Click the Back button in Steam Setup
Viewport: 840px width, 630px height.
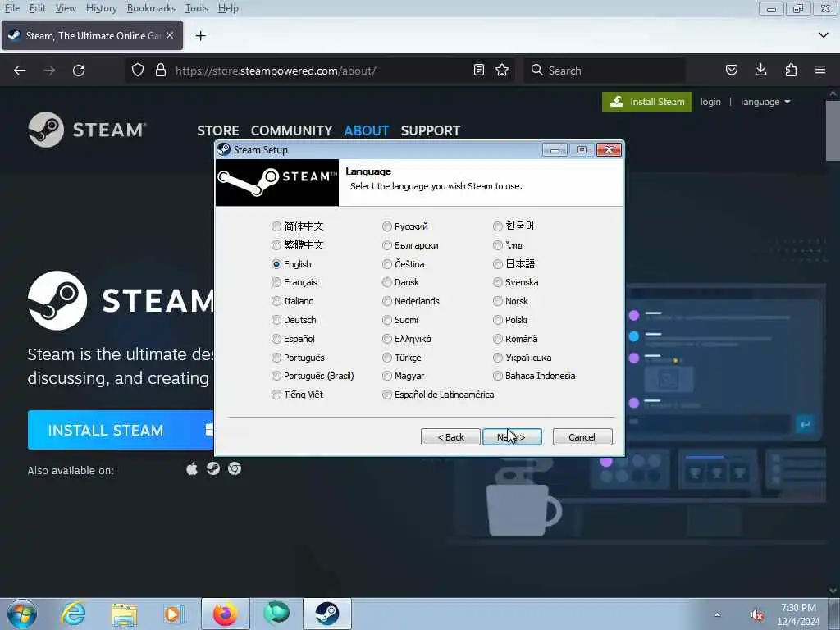point(450,436)
